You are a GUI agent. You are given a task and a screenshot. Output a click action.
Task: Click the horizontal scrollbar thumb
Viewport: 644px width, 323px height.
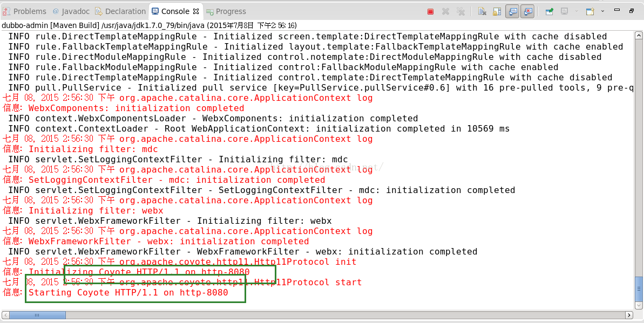(x=37, y=315)
